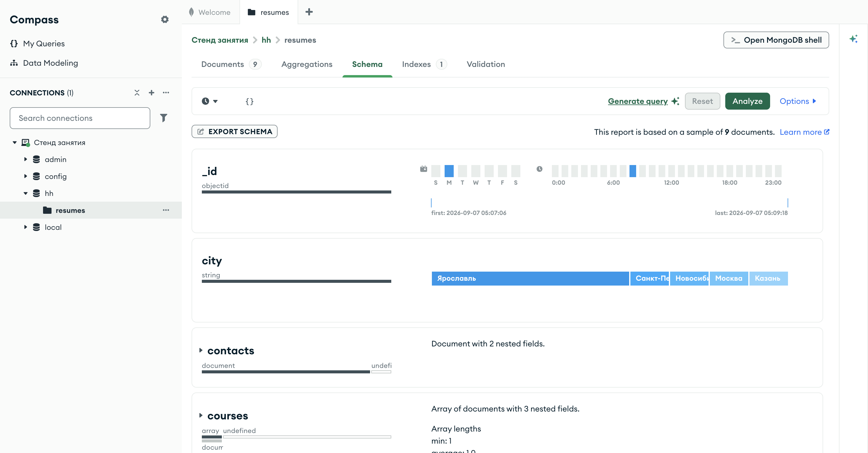Click the connections filter funnel icon
The height and width of the screenshot is (453, 868).
(x=164, y=118)
